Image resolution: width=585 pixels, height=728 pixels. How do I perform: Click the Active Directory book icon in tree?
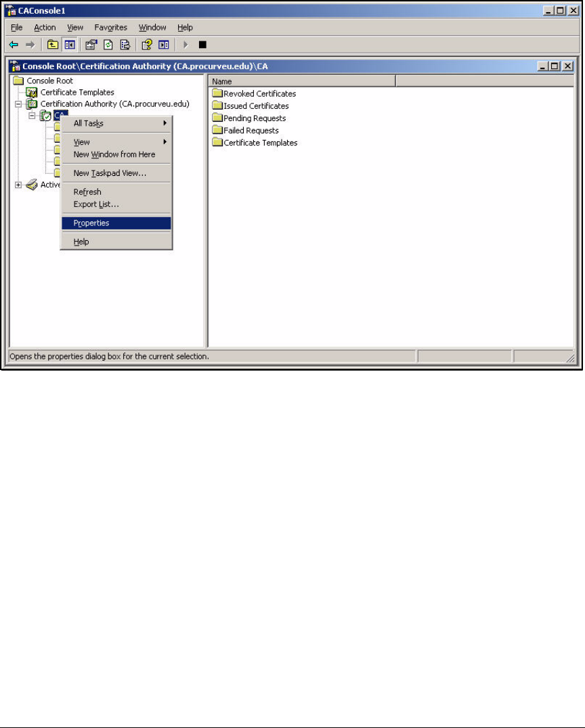(32, 185)
